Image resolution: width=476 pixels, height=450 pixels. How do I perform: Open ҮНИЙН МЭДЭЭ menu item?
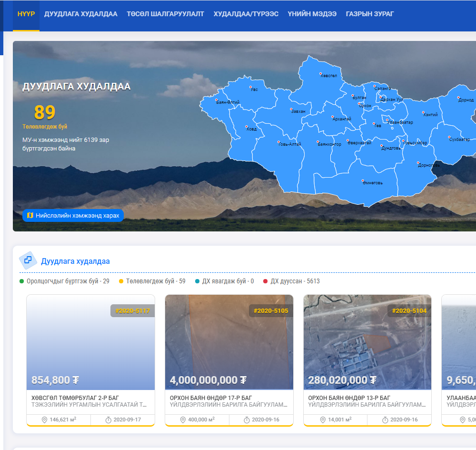pyautogui.click(x=312, y=14)
